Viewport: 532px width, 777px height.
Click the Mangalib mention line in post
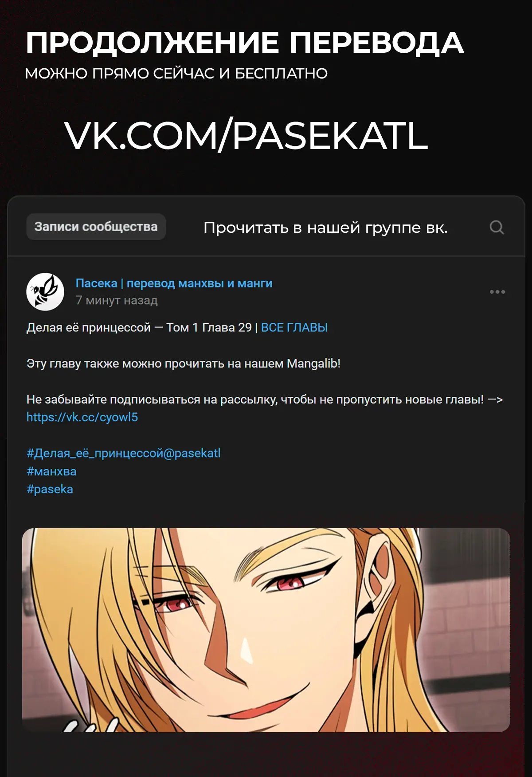click(184, 364)
